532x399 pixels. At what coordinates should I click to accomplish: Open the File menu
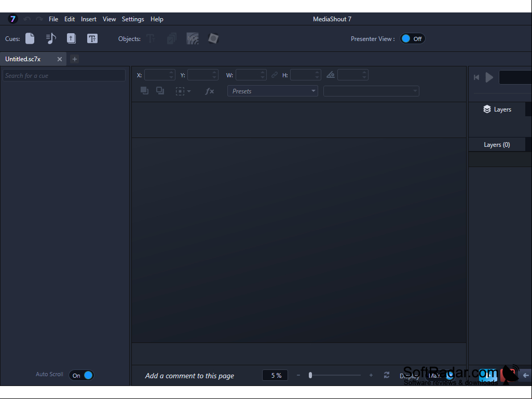[53, 19]
